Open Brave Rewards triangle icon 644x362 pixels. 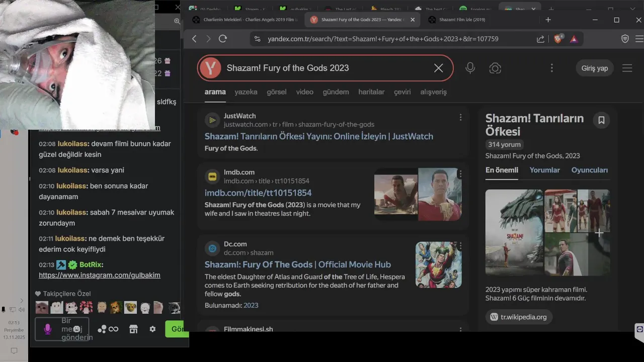tap(574, 39)
